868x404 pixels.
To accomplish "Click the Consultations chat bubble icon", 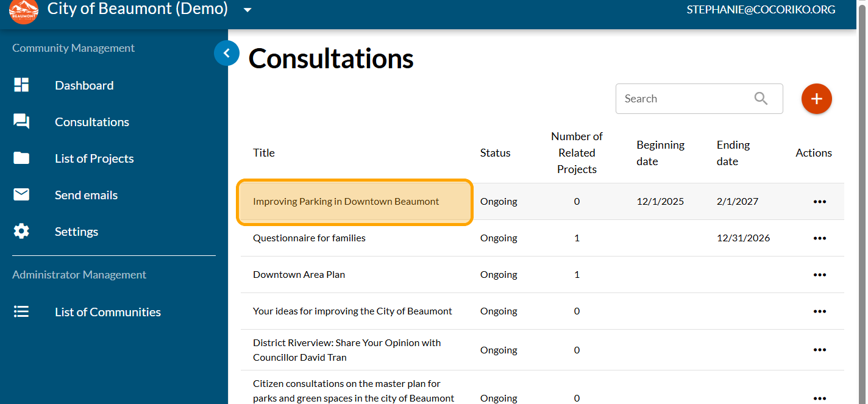I will 21,122.
